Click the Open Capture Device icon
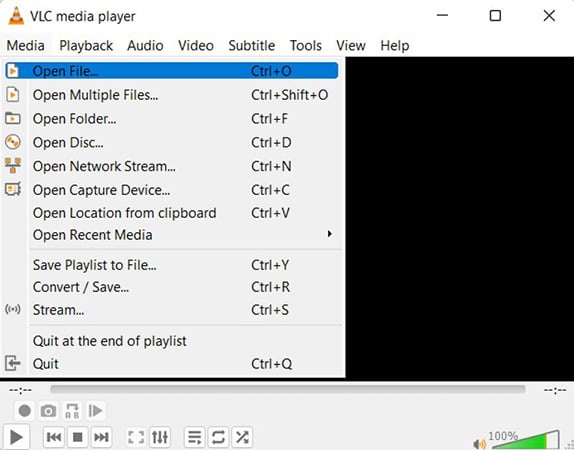 13,189
